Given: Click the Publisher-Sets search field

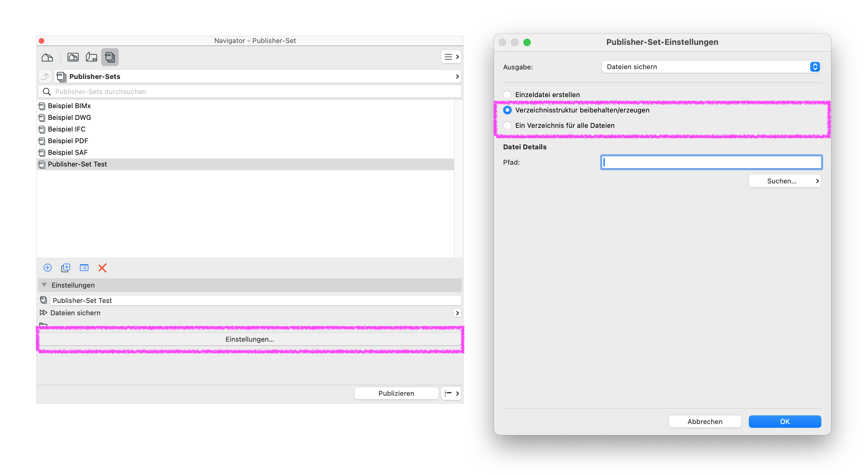Looking at the screenshot, I should pos(250,92).
